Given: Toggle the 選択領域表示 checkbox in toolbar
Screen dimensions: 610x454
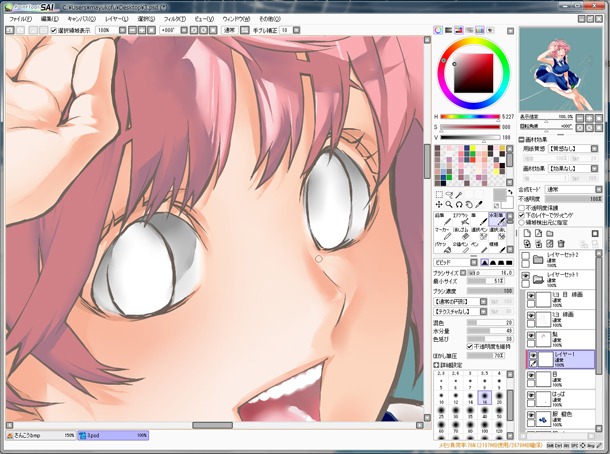Looking at the screenshot, I should click(54, 30).
